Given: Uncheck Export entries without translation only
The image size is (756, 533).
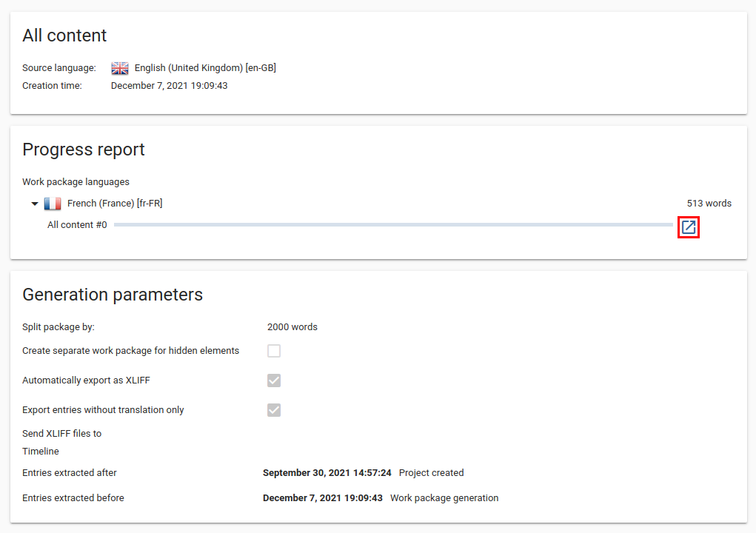Looking at the screenshot, I should click(x=274, y=409).
